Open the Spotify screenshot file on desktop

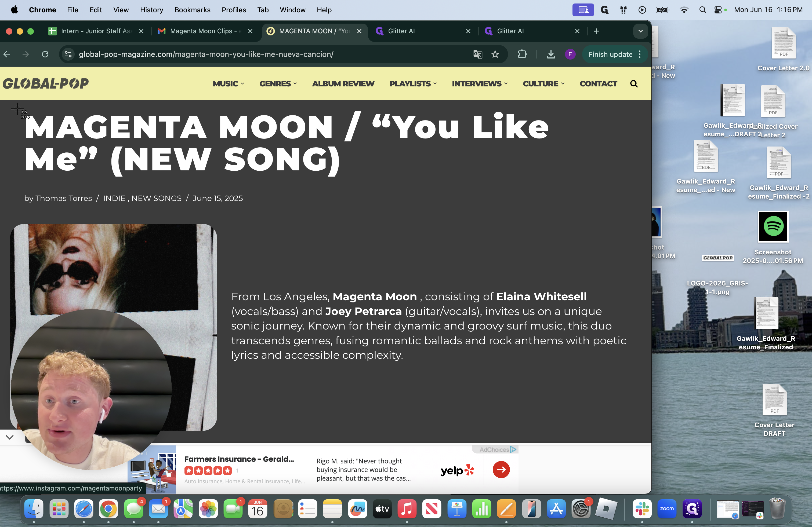tap(773, 227)
